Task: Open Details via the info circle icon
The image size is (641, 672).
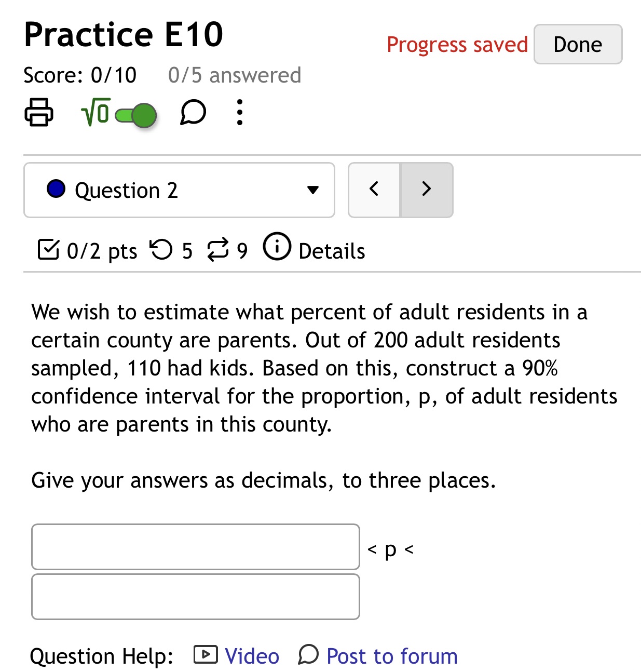Action: pos(278,247)
